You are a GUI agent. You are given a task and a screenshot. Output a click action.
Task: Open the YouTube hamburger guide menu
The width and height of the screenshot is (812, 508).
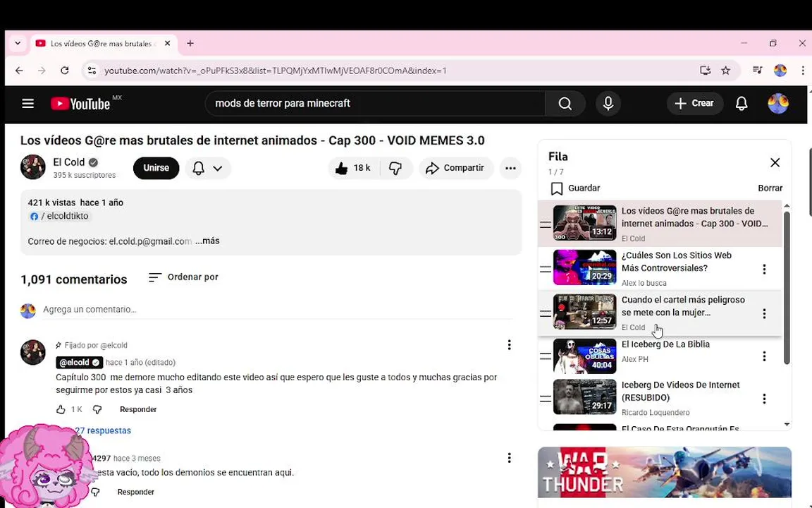[28, 104]
